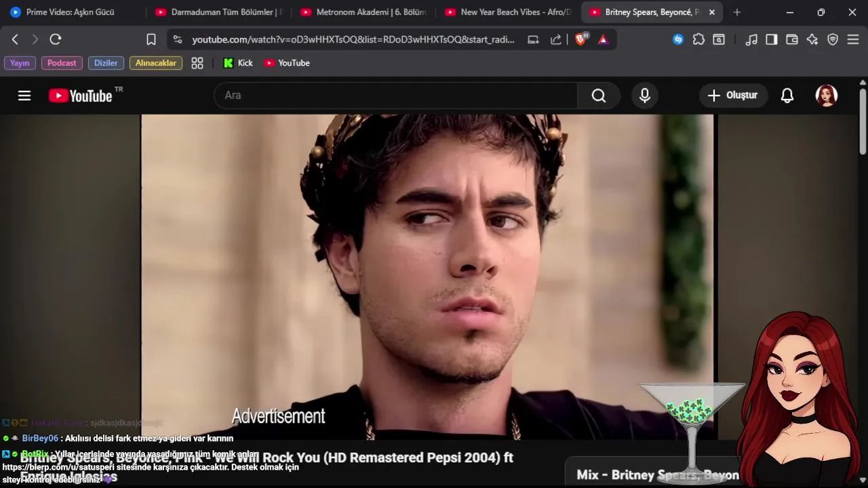
Task: Open the bookmarks grid apps icon
Action: [197, 63]
